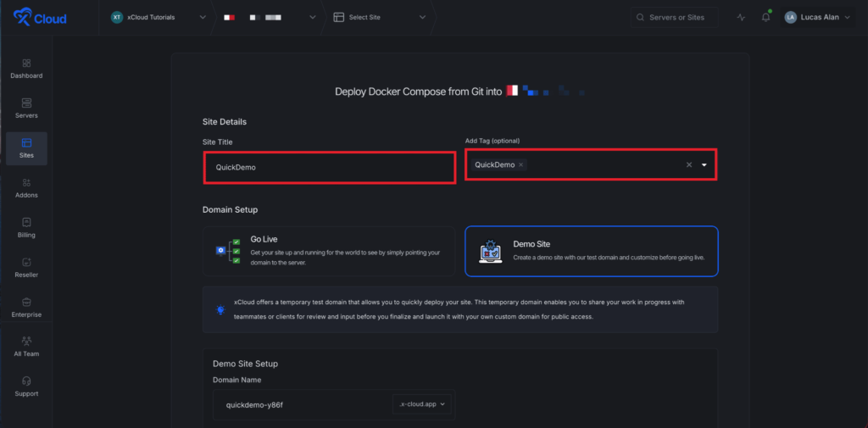Click the activity pulse icon
Screen dimensions: 868x428
(742, 17)
